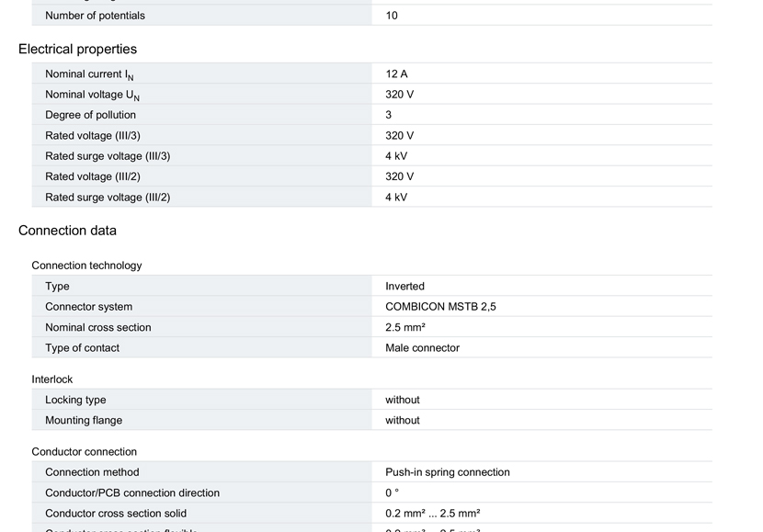Click the Number of potentials value 10
Viewport: 763px width, 532px height.
tap(392, 16)
